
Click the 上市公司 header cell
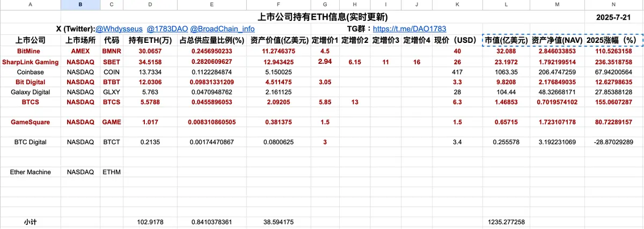31,40
